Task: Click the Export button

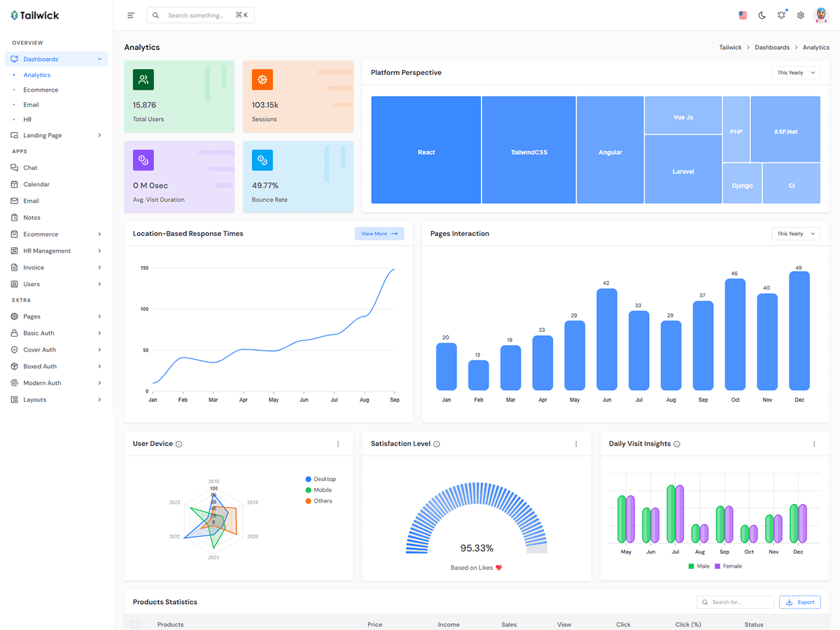Action: click(799, 602)
